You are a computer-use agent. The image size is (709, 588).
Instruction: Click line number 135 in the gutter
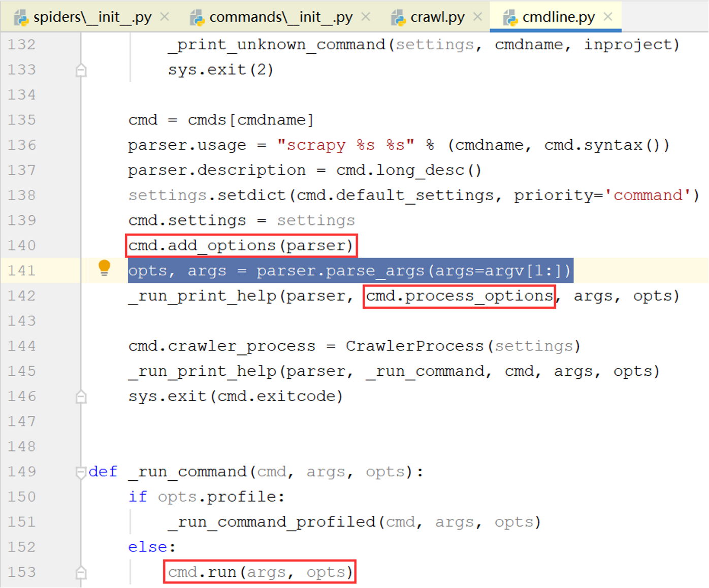22,120
